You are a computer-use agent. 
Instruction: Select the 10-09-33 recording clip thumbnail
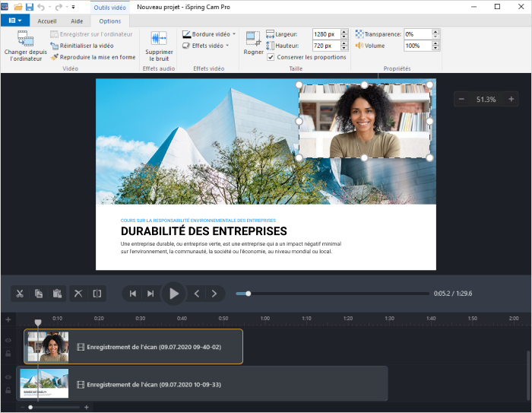coord(44,383)
